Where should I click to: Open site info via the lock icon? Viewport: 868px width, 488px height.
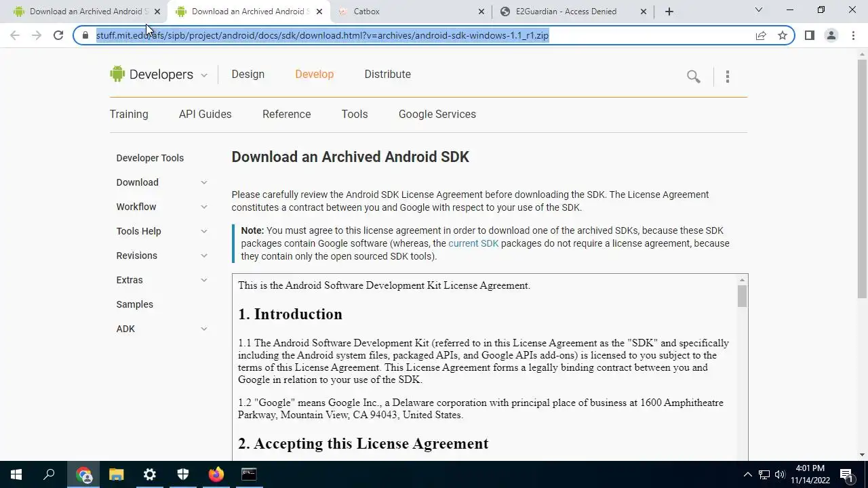[x=85, y=35]
